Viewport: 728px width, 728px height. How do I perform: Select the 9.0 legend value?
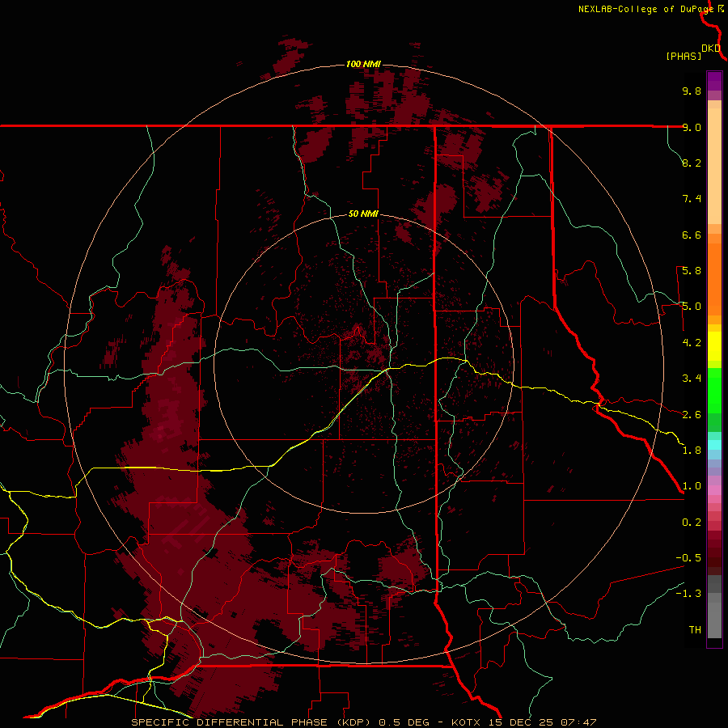(692, 127)
